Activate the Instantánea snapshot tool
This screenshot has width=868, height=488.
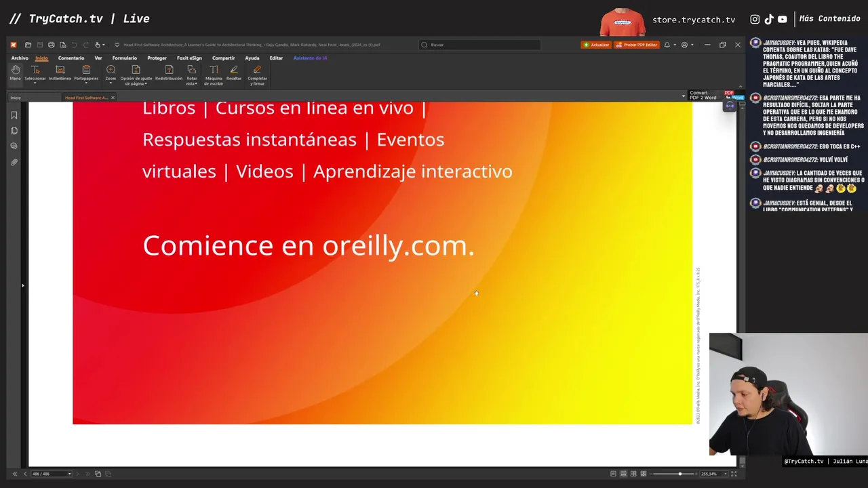(60, 74)
